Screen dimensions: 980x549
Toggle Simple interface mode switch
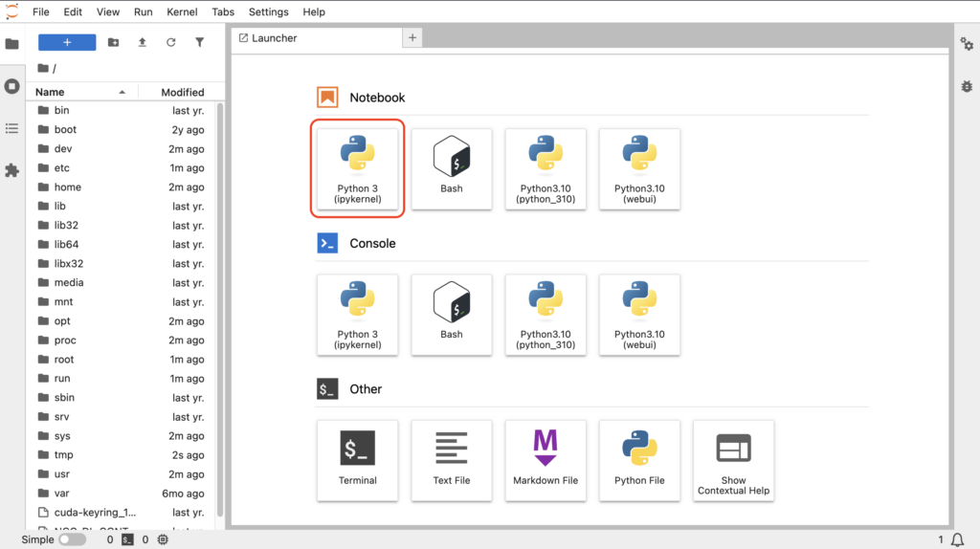pos(73,539)
